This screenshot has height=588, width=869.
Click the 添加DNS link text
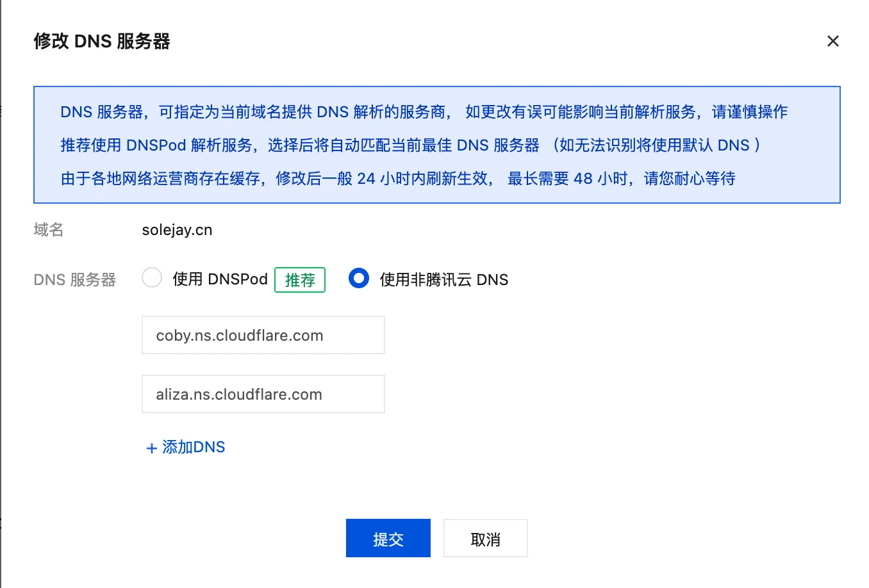click(194, 447)
